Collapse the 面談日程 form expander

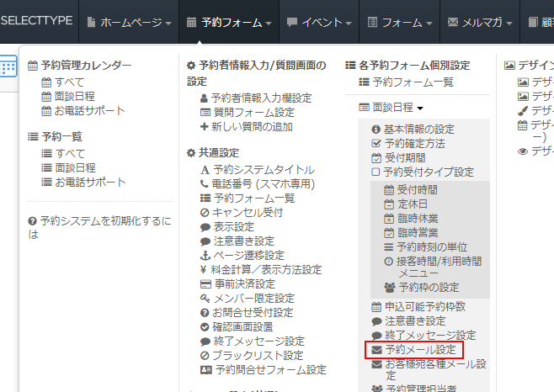point(392,108)
